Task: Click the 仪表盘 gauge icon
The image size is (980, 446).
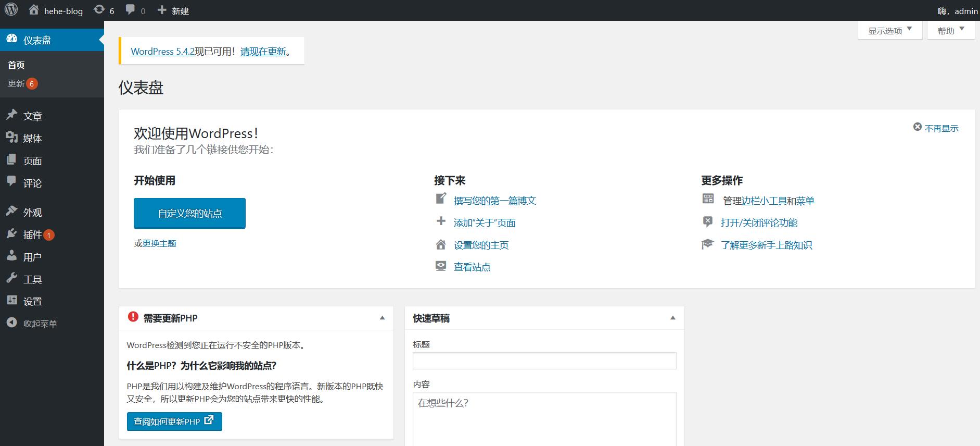Action: coord(11,39)
